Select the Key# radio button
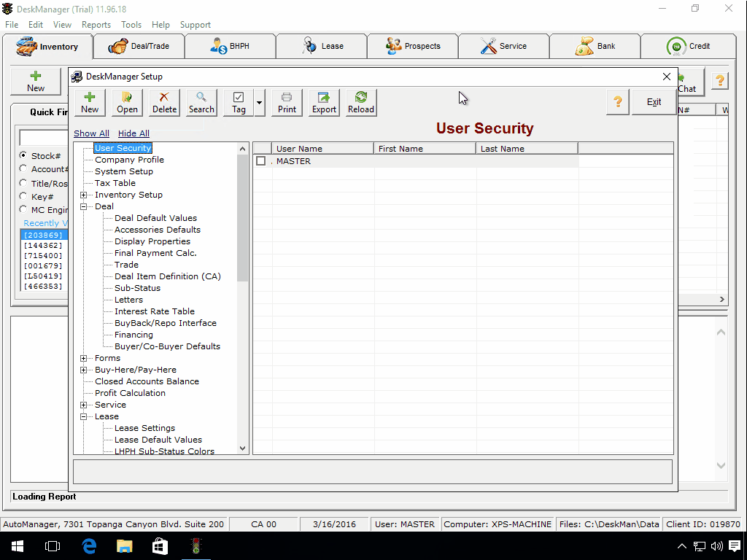747x560 pixels. click(x=23, y=196)
